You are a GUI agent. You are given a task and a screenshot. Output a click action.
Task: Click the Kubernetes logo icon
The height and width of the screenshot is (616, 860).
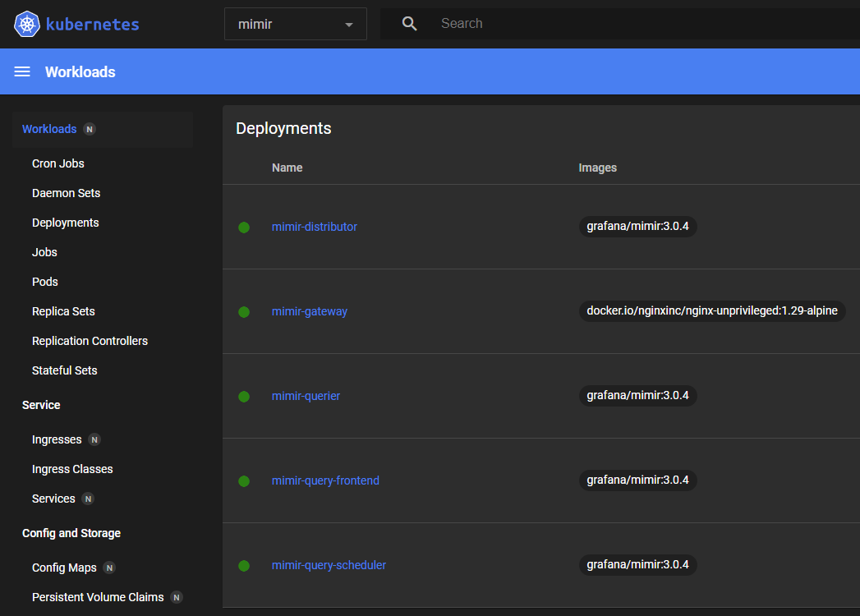coord(27,24)
